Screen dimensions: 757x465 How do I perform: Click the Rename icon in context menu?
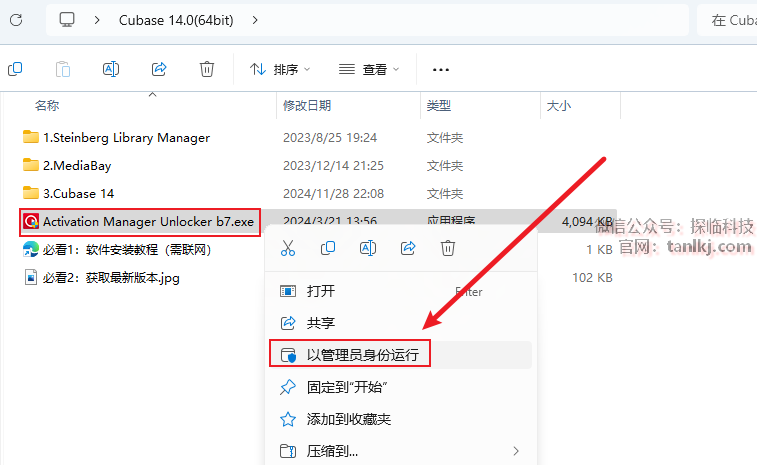[x=368, y=248]
